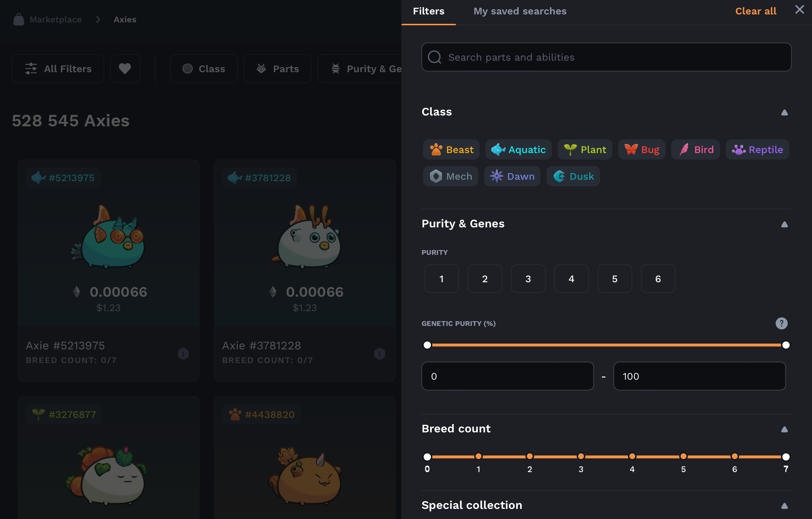Image resolution: width=812 pixels, height=519 pixels.
Task: Select the Aquatic class filter
Action: (x=518, y=149)
